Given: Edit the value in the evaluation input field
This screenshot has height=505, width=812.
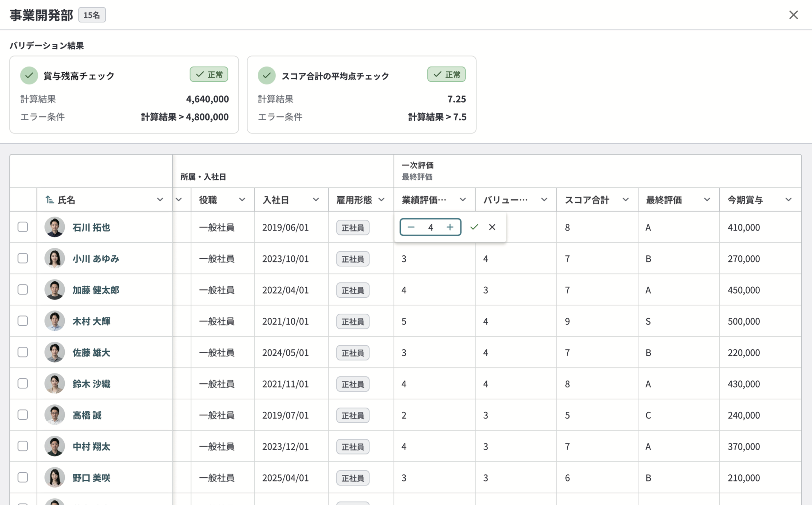Looking at the screenshot, I should [431, 227].
